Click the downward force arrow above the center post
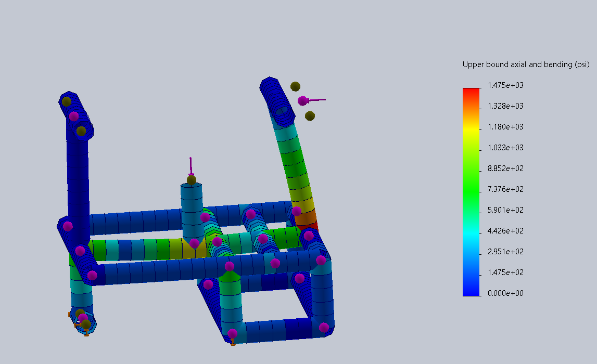 tap(190, 166)
